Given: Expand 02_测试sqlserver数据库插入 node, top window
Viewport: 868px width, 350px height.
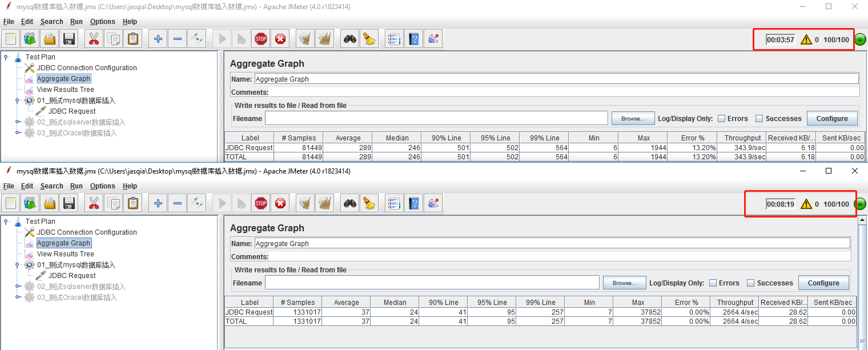Looking at the screenshot, I should click(x=18, y=122).
